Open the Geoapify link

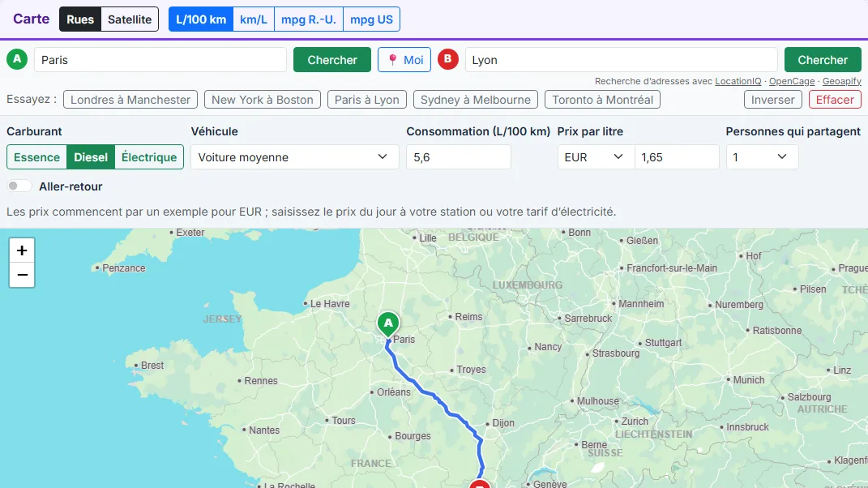coord(842,81)
